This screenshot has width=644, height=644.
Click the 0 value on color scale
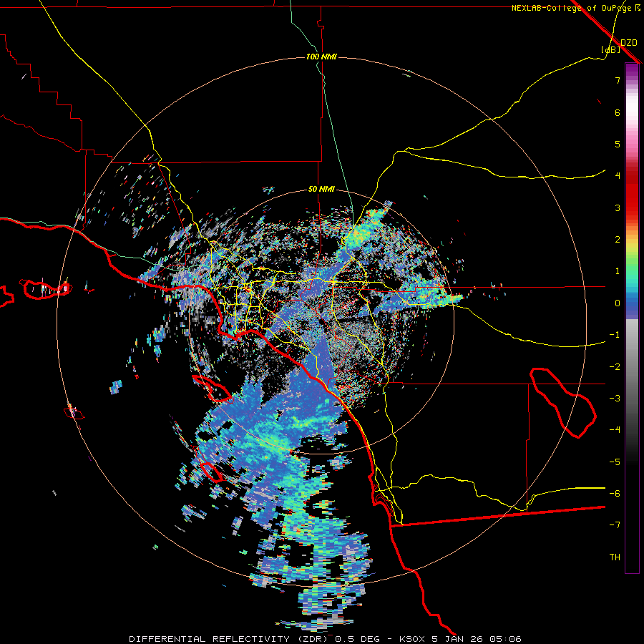[618, 303]
